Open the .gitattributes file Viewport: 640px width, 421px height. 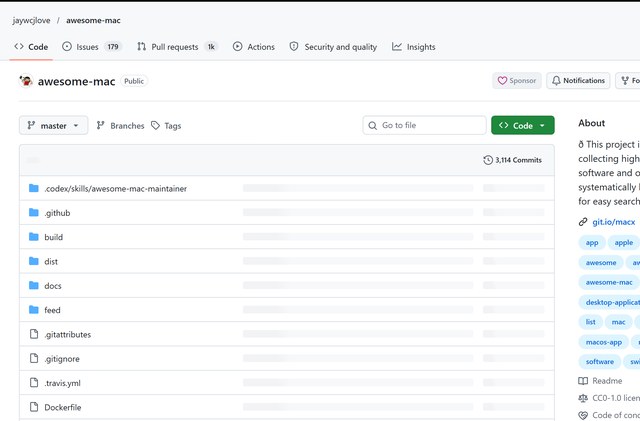[68, 334]
